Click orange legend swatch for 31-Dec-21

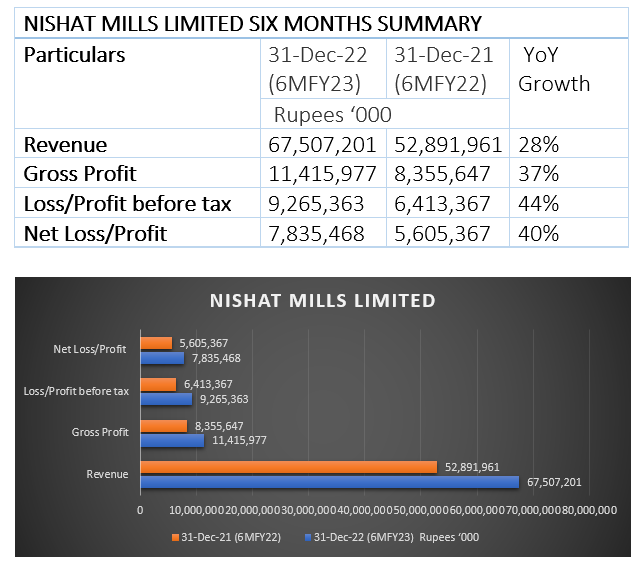click(x=175, y=537)
